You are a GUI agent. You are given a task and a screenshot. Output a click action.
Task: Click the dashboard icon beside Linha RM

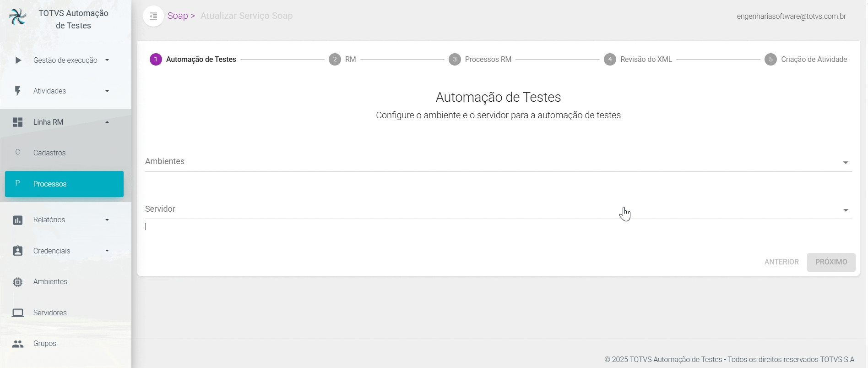[x=18, y=122]
